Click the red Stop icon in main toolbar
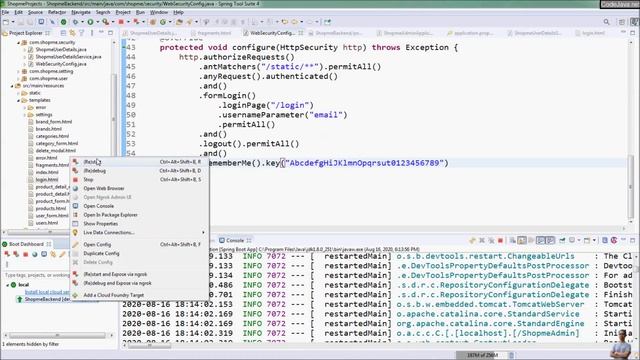Image resolution: width=640 pixels, height=360 pixels. pyautogui.click(x=121, y=22)
